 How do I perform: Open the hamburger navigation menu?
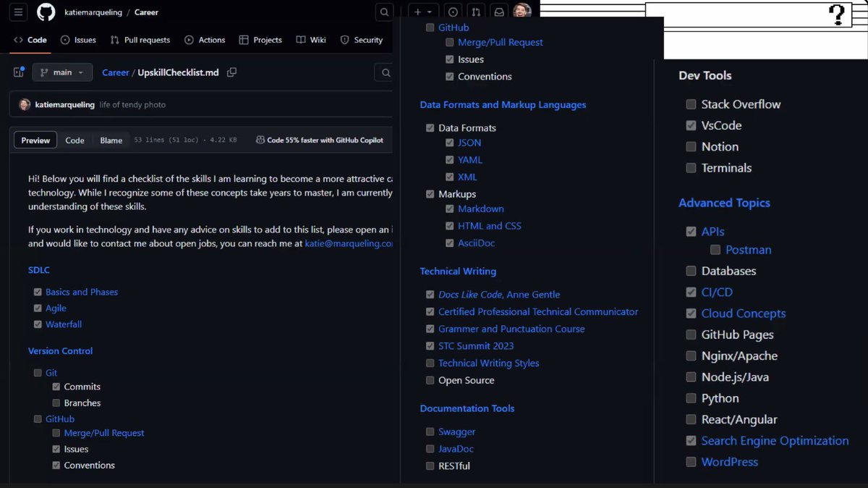(19, 12)
